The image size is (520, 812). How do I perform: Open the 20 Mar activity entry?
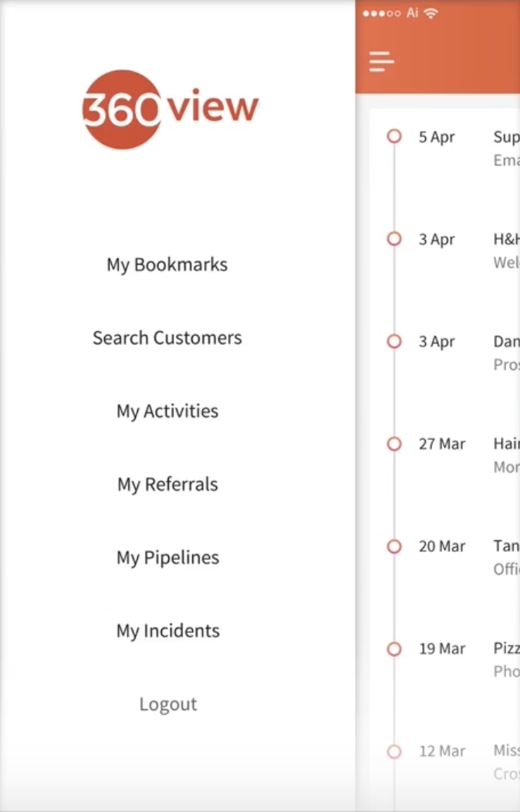coord(506,557)
